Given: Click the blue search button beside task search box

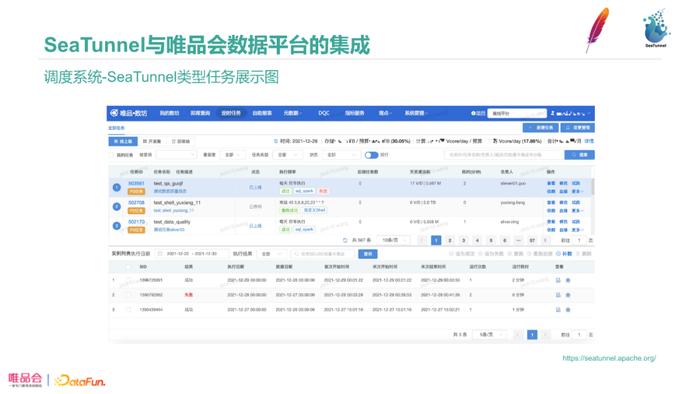Looking at the screenshot, I should 579,155.
